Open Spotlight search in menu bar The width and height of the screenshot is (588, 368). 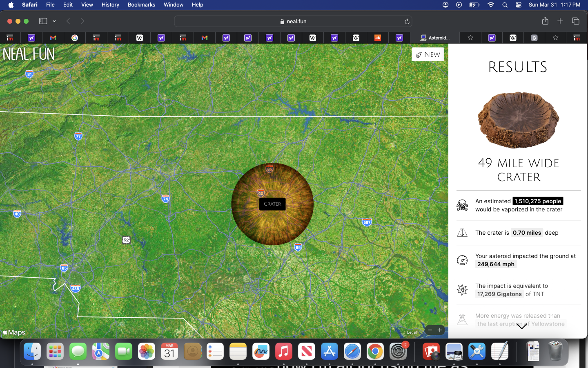(505, 5)
